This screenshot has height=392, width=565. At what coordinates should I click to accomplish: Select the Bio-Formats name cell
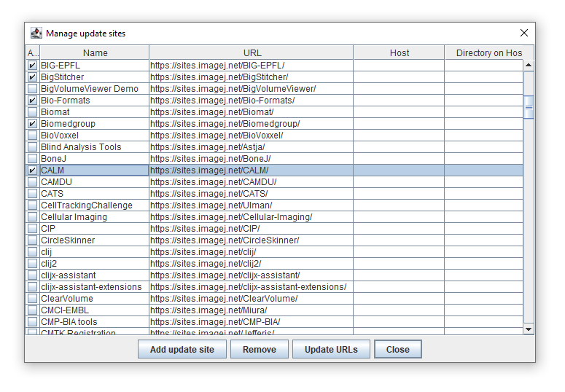(x=94, y=100)
